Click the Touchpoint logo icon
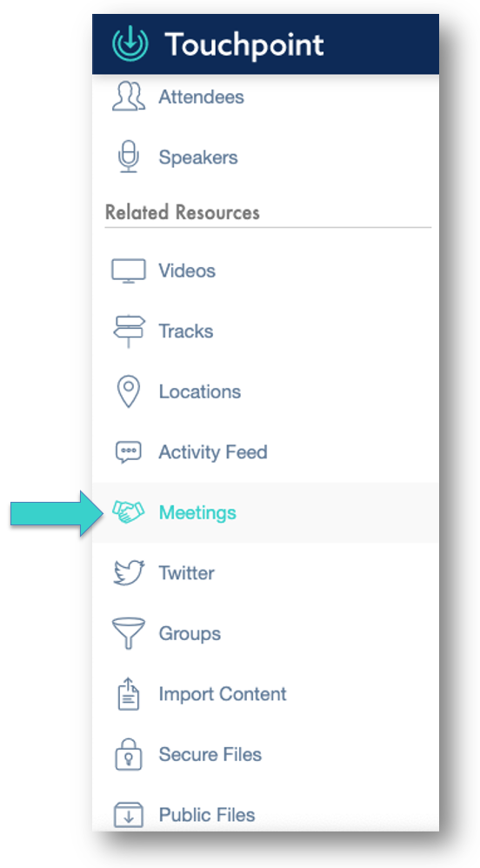Viewport: 480px width, 868px height. point(130,43)
